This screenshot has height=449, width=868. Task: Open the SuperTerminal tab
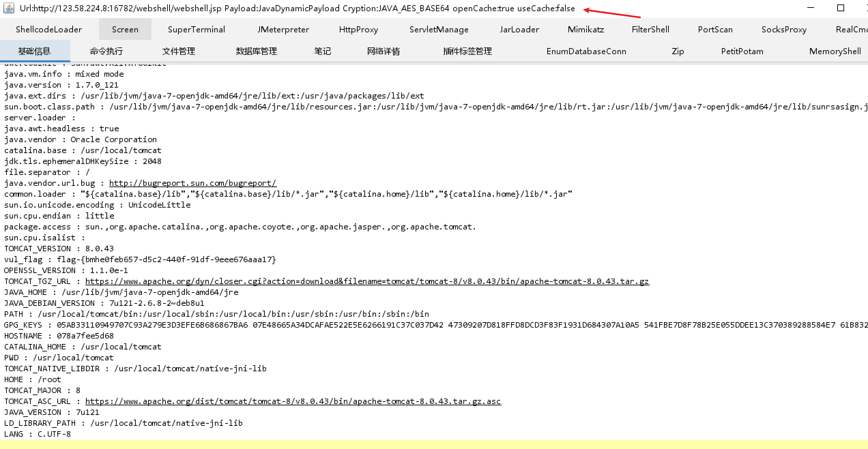196,30
